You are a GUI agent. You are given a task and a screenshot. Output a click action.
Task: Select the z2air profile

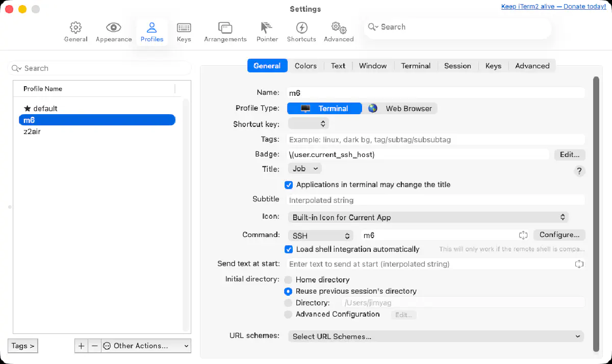(31, 132)
